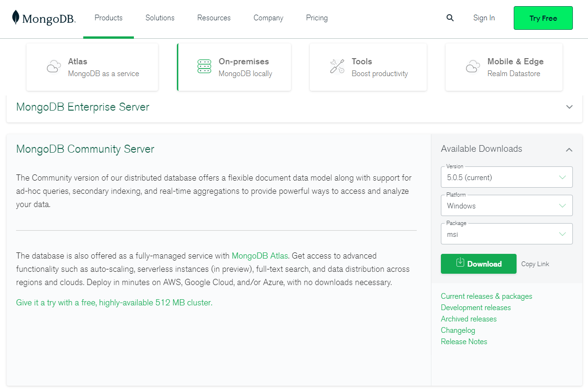Open the Company menu
The width and height of the screenshot is (588, 390).
click(x=268, y=18)
